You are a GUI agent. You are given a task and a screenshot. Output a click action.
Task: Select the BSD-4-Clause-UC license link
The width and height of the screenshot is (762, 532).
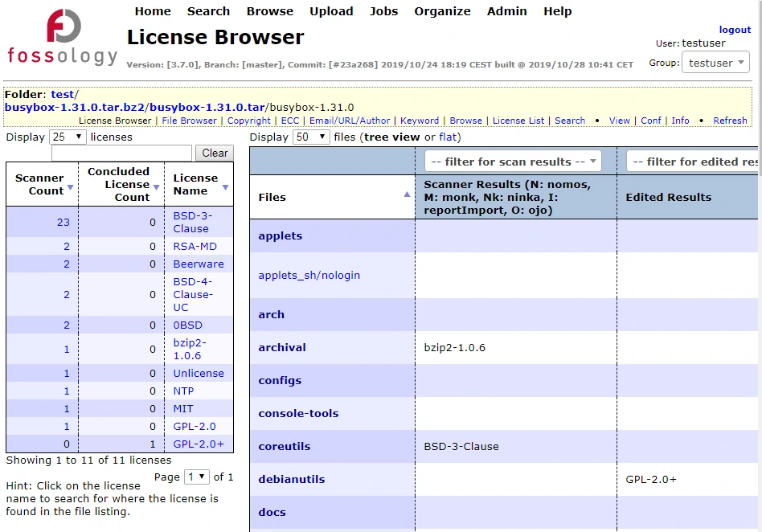(x=192, y=294)
